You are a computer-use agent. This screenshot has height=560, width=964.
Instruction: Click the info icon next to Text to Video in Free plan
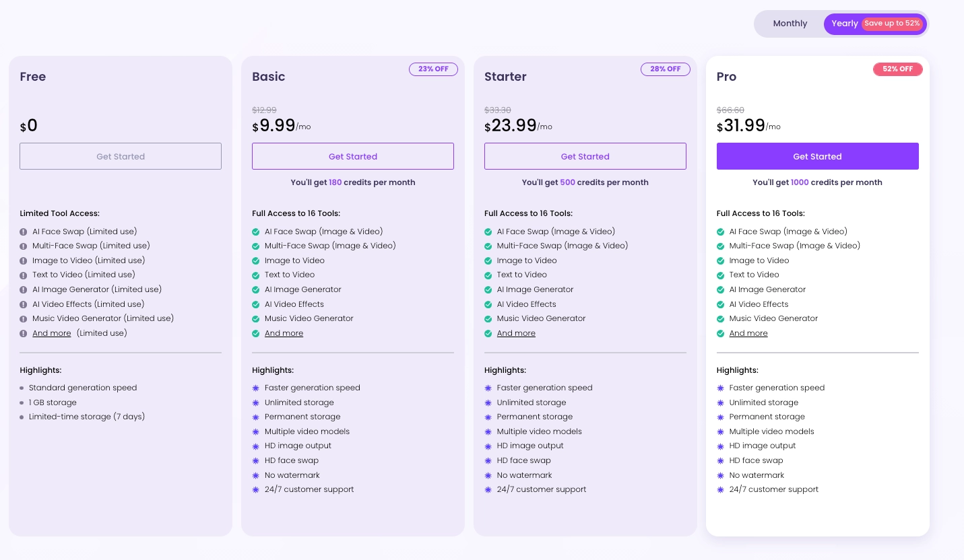point(24,275)
